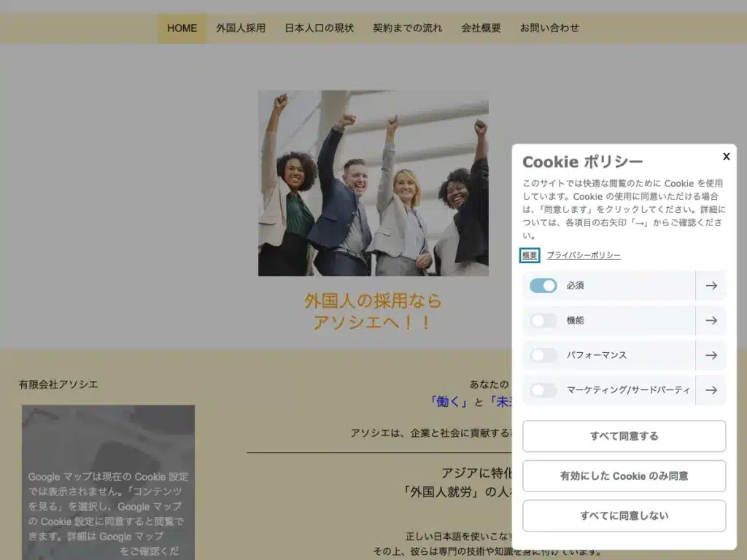Click the すべてに同意しない button

click(624, 516)
